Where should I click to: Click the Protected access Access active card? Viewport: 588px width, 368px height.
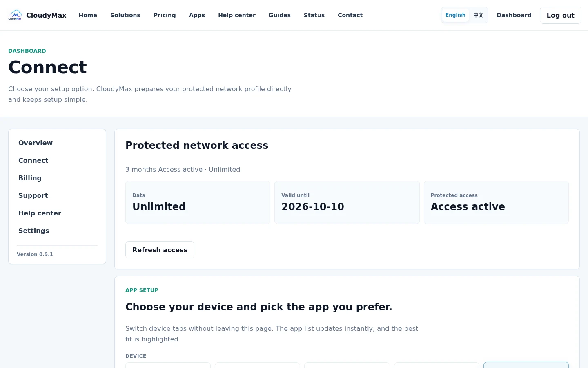click(496, 202)
